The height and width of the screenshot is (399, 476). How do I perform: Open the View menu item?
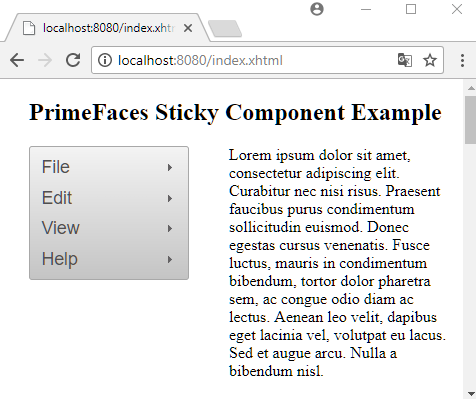coord(109,228)
